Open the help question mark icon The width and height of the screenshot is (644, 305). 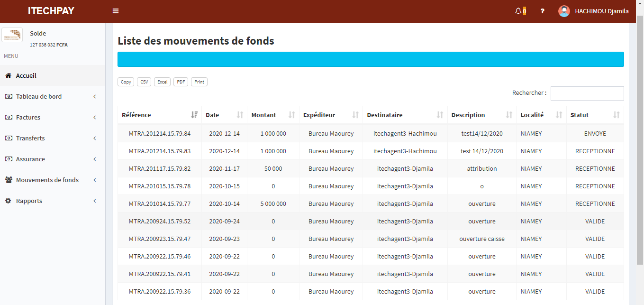tap(542, 11)
